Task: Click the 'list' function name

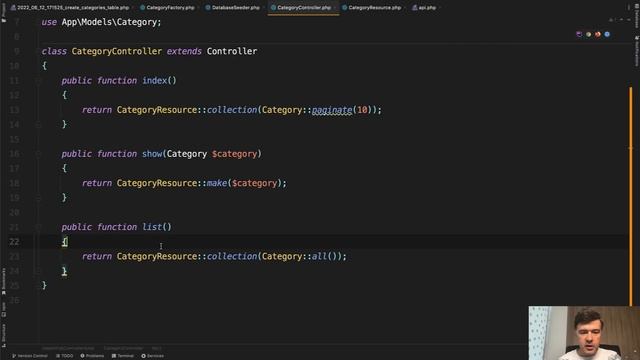Action: click(x=152, y=227)
